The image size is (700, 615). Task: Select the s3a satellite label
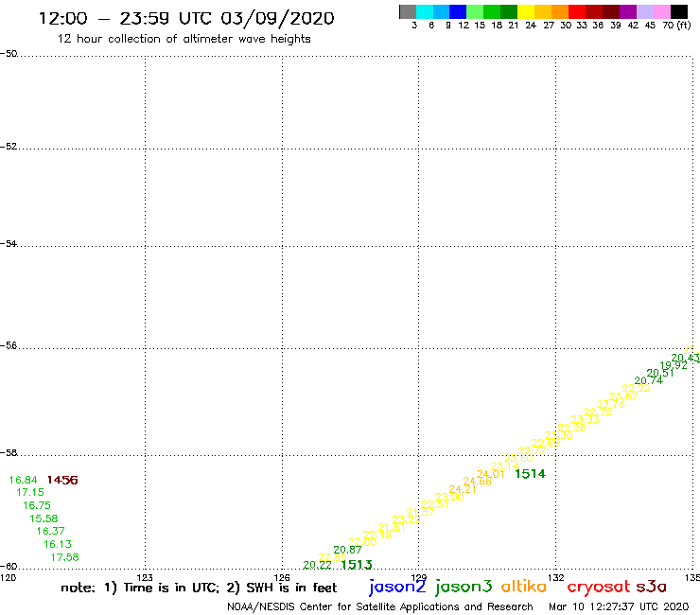(x=652, y=587)
